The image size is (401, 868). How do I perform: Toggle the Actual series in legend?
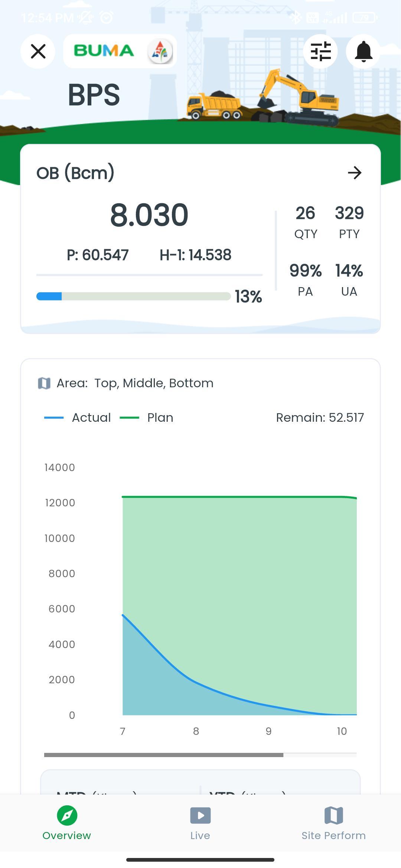(x=78, y=418)
